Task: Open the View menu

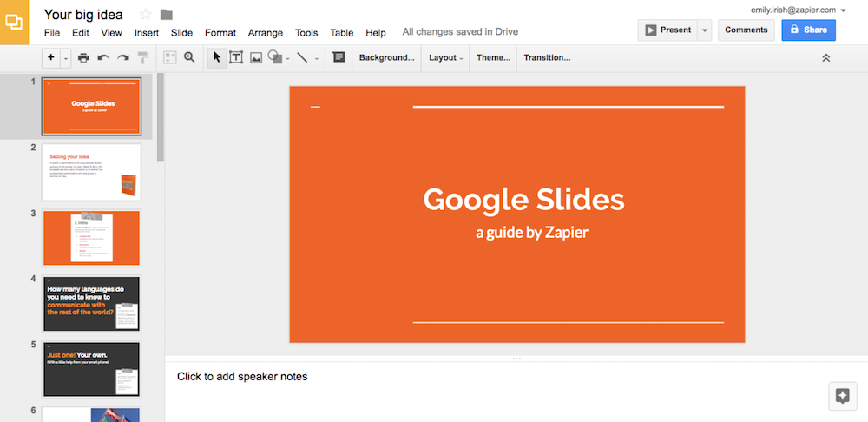Action: coord(111,33)
